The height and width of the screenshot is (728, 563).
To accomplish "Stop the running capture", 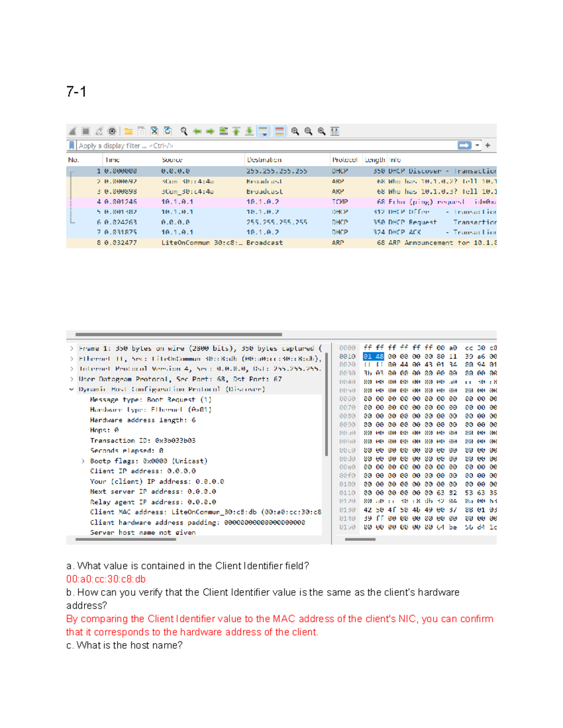I will point(86,131).
